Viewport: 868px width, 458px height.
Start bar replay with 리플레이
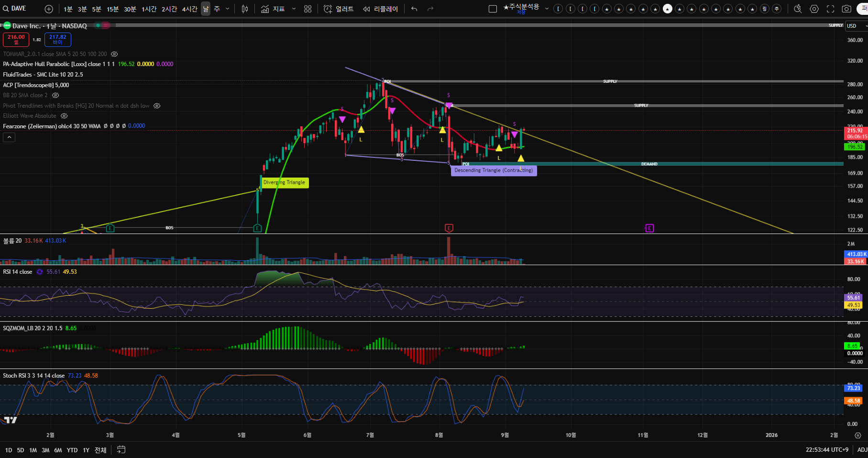click(x=380, y=9)
